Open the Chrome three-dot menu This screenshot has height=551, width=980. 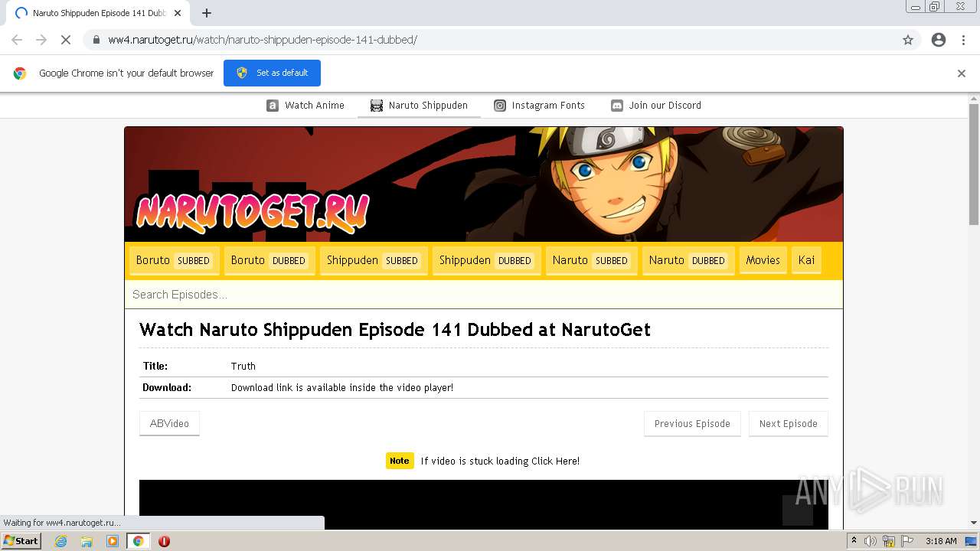coord(963,40)
